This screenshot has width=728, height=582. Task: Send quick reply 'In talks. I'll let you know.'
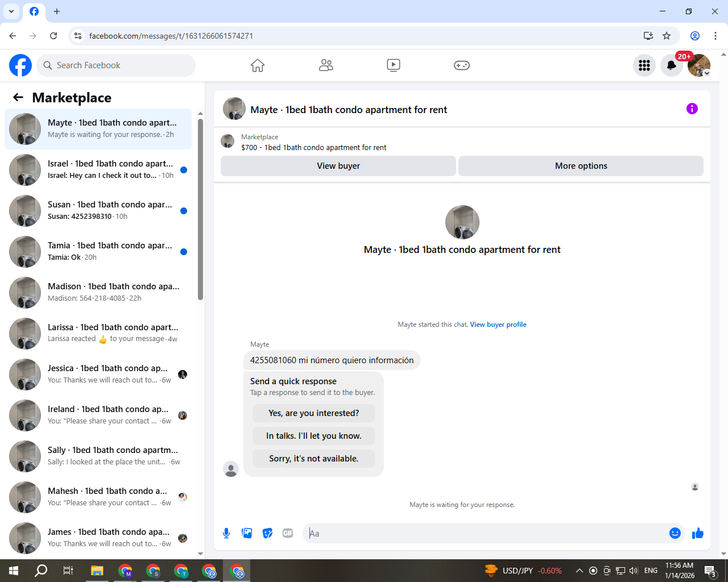pos(314,436)
